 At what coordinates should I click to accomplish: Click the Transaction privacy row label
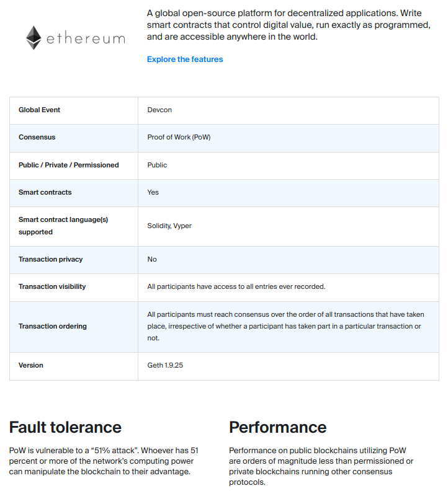click(50, 259)
